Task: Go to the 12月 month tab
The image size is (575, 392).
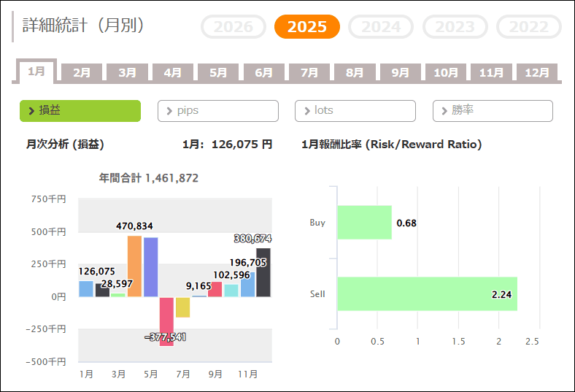Action: 537,72
